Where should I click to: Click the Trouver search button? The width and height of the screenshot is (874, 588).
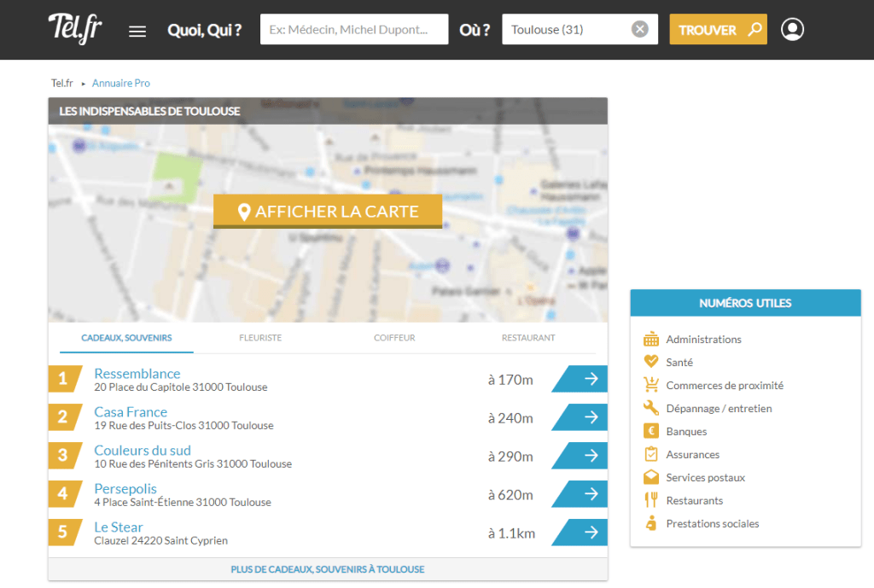(718, 30)
